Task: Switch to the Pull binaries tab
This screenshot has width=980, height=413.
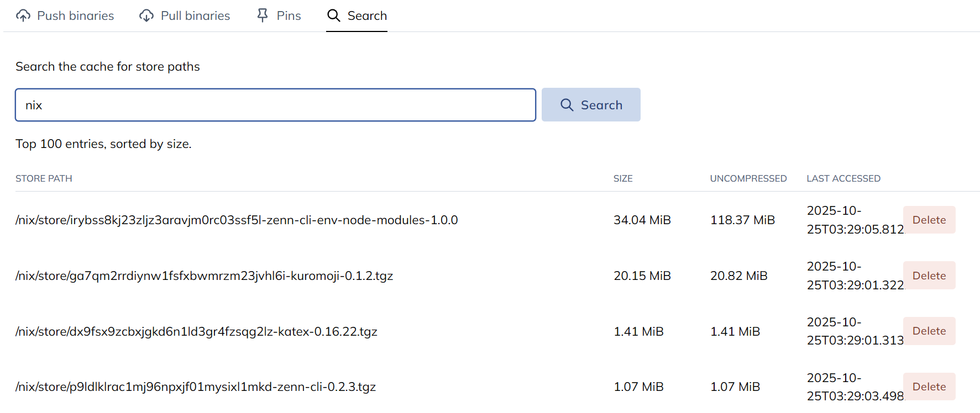Action: [x=195, y=15]
